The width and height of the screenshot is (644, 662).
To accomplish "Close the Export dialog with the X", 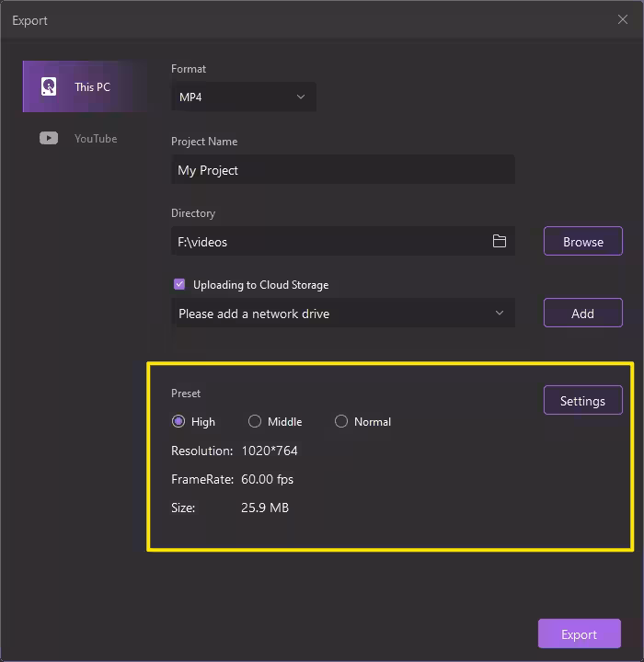I will (623, 19).
